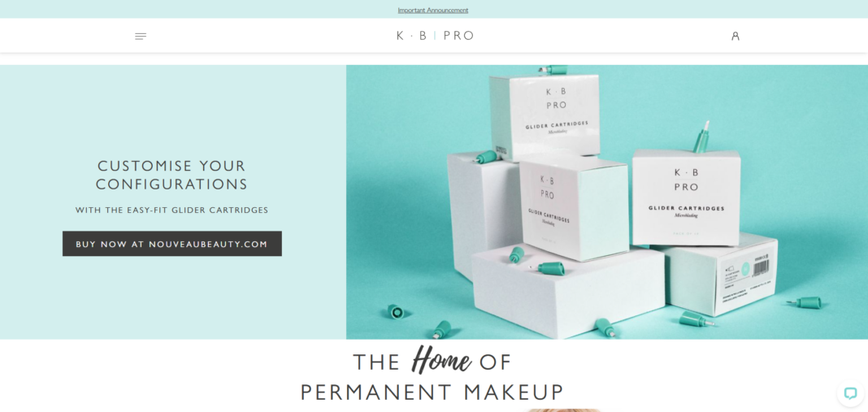868x412 pixels.
Task: Launch the live chat widget
Action: pyautogui.click(x=850, y=393)
